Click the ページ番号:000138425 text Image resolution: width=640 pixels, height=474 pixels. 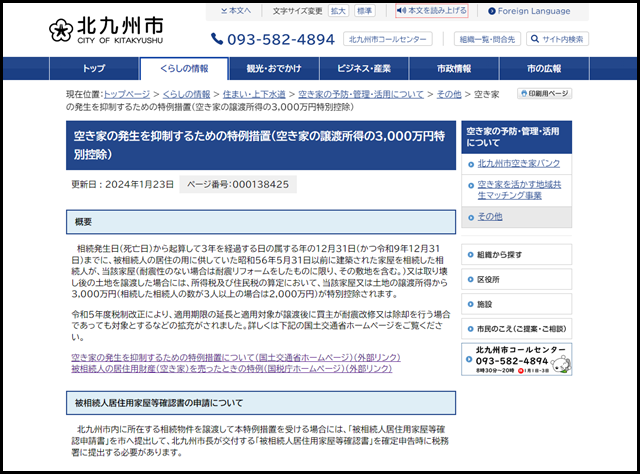tap(238, 185)
